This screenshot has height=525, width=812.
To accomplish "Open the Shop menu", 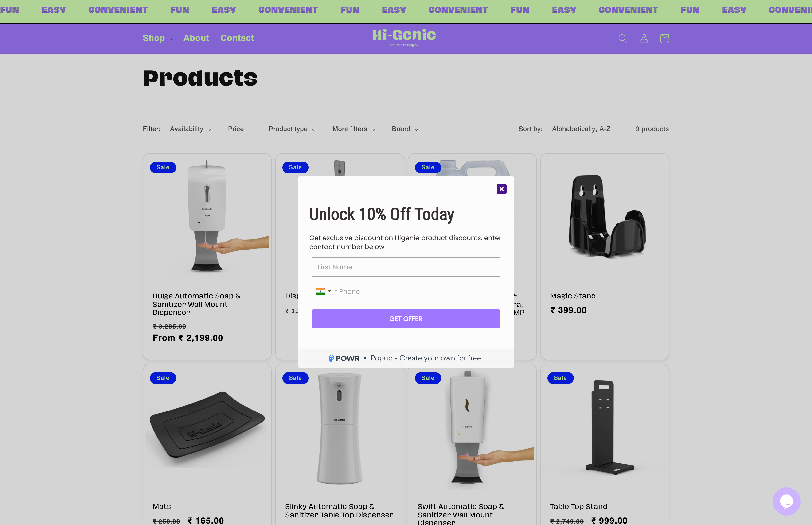I will coord(158,38).
